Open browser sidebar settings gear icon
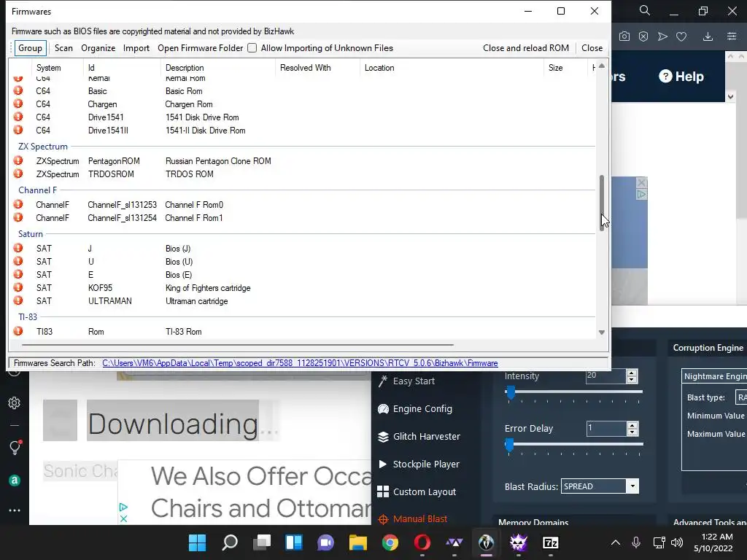Viewport: 747px width, 560px height. [15, 402]
